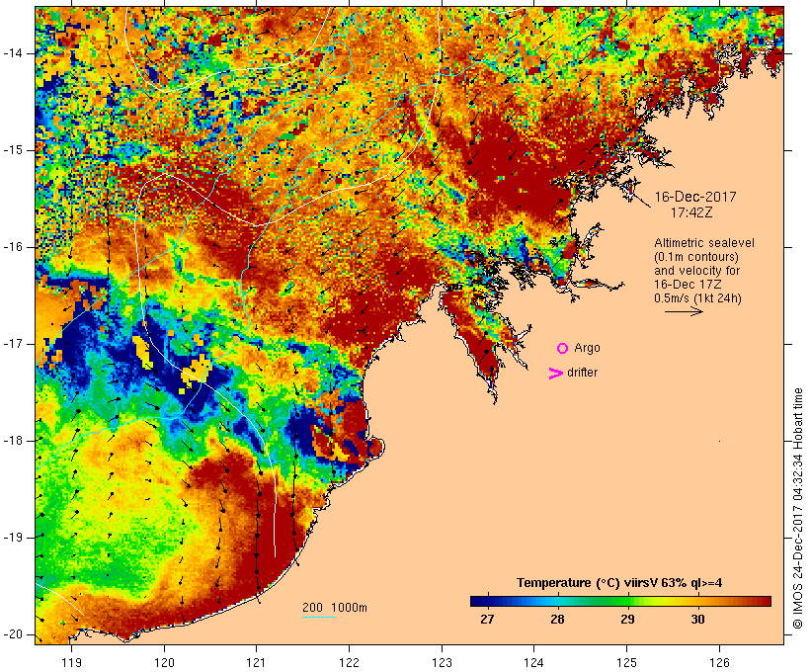Click the '30' color bar tick label
Viewport: 810px width, 672px height.
[x=697, y=620]
